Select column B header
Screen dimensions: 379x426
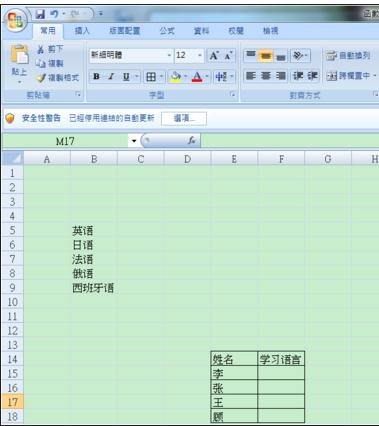pos(94,159)
